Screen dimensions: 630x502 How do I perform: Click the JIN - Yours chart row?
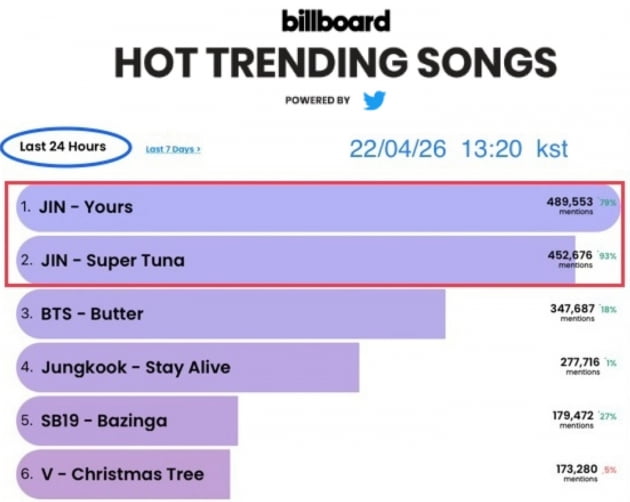pos(318,207)
